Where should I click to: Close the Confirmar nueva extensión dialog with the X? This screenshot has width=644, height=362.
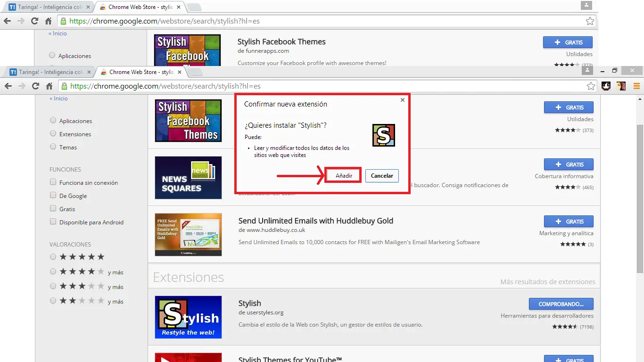[x=402, y=100]
